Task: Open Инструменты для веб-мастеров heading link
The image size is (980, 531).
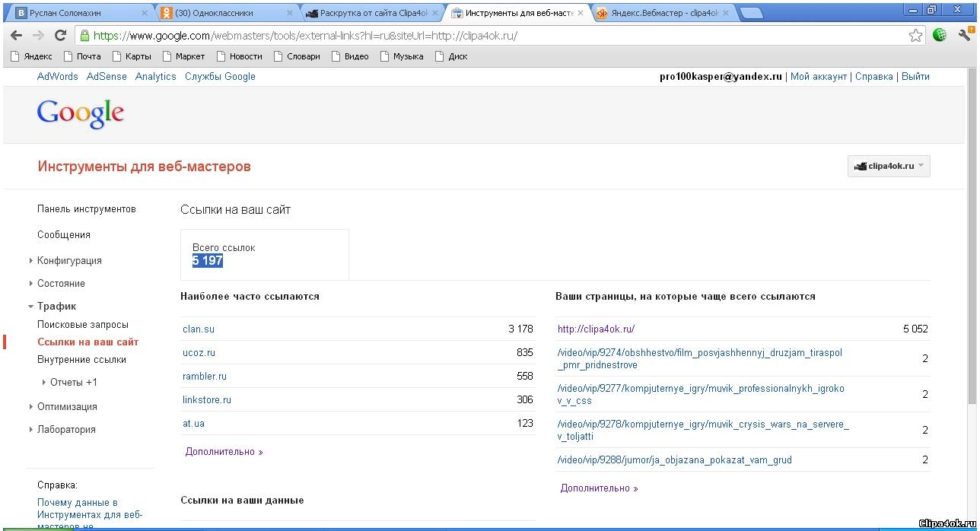Action: click(x=144, y=166)
